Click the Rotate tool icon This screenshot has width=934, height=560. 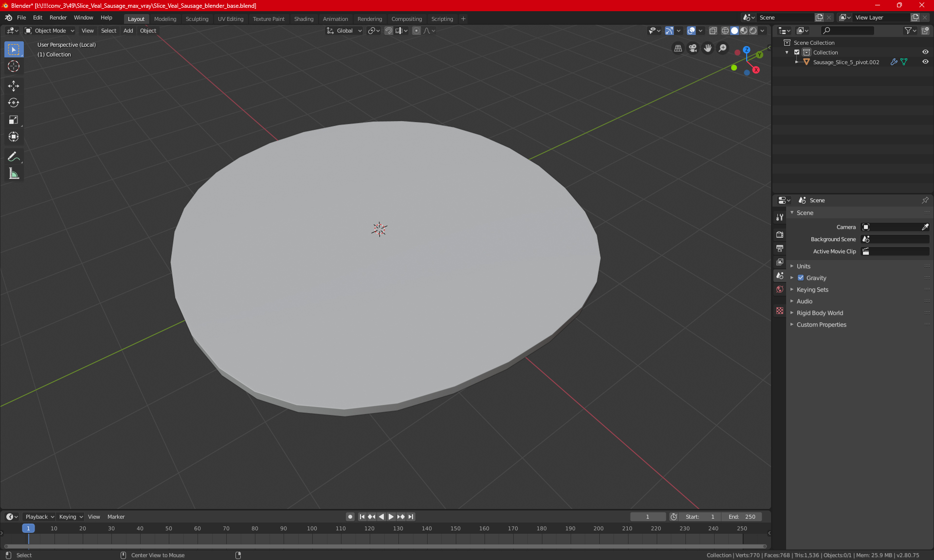(13, 102)
